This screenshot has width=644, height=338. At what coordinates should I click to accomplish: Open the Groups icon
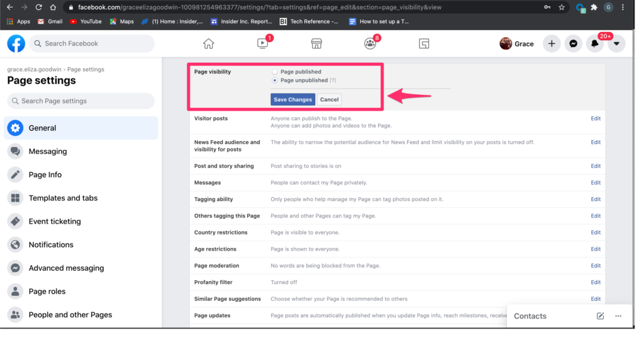pos(370,43)
